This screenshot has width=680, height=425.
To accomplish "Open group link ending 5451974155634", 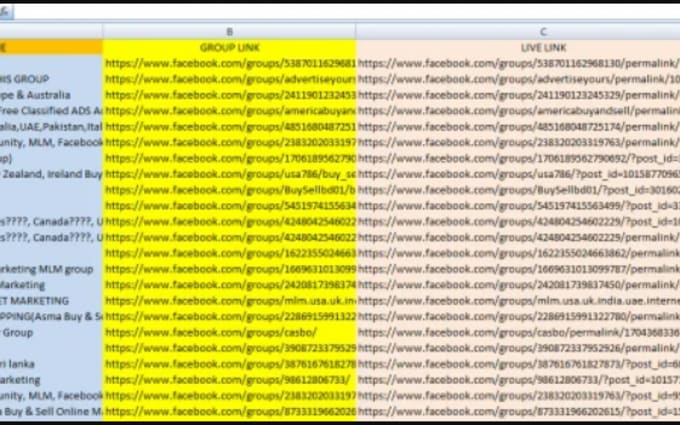I will [229, 206].
